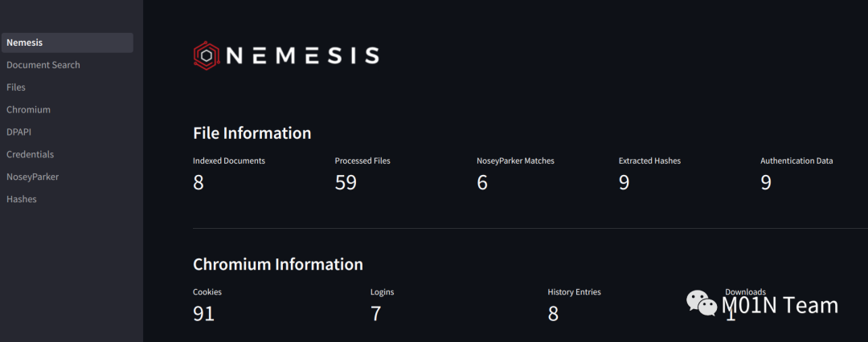Go to the Files page
This screenshot has width=868, height=342.
coord(16,88)
